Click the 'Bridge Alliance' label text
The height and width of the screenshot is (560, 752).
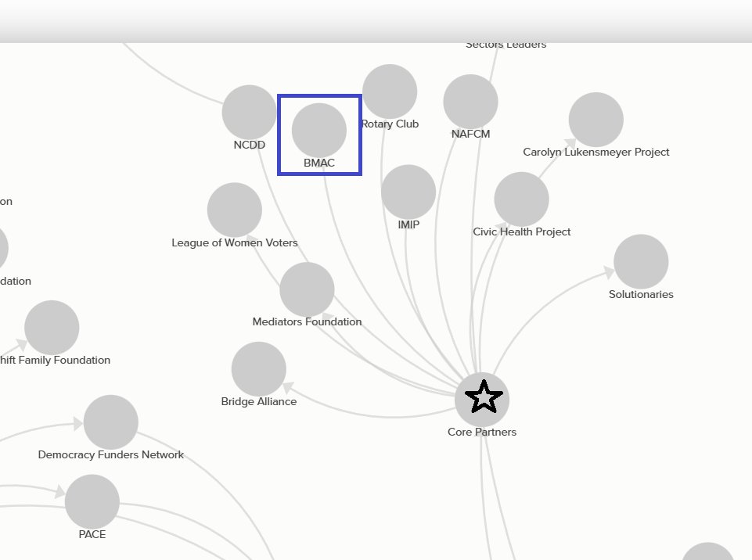tap(259, 401)
